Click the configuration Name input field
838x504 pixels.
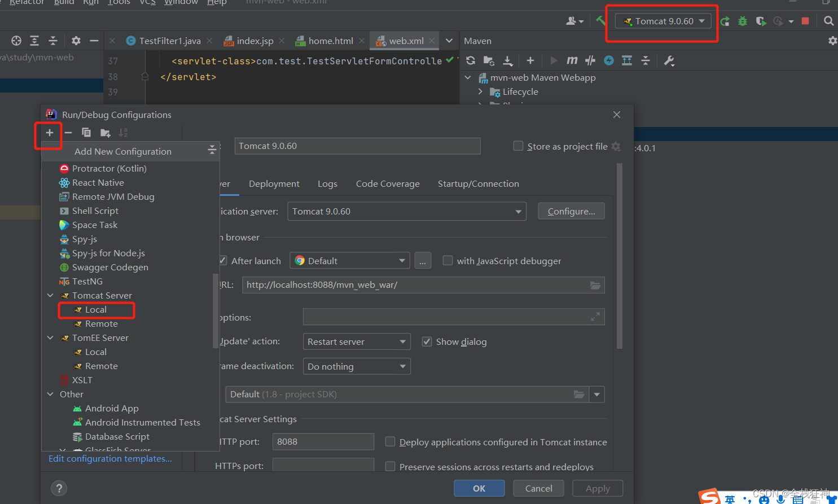click(x=357, y=146)
